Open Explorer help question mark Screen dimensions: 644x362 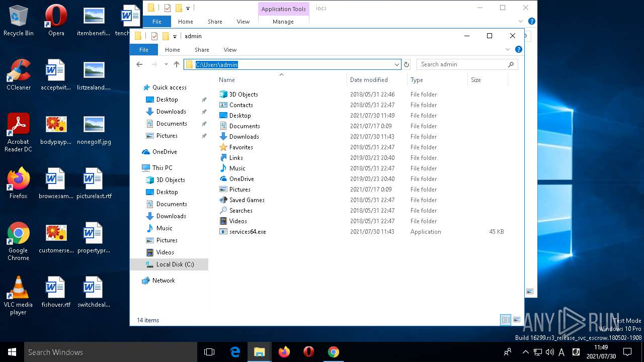pos(519,49)
